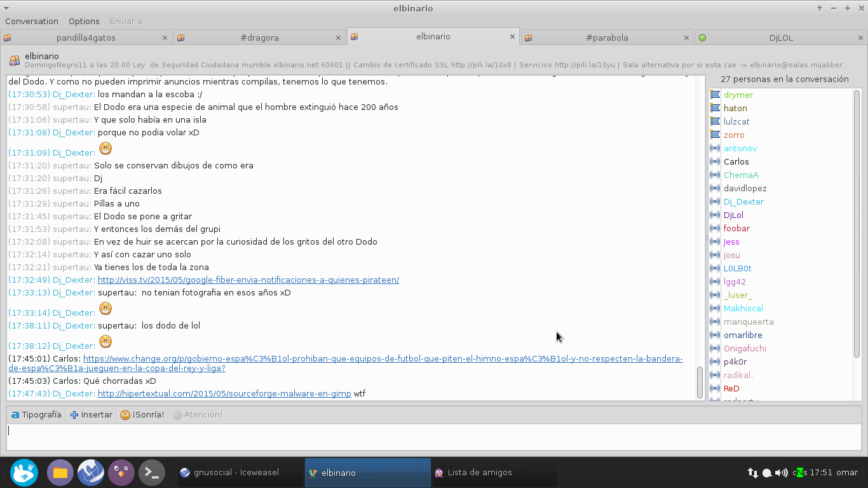Click the operator flag icon beside zorro
This screenshot has width=868, height=488.
coord(715,135)
